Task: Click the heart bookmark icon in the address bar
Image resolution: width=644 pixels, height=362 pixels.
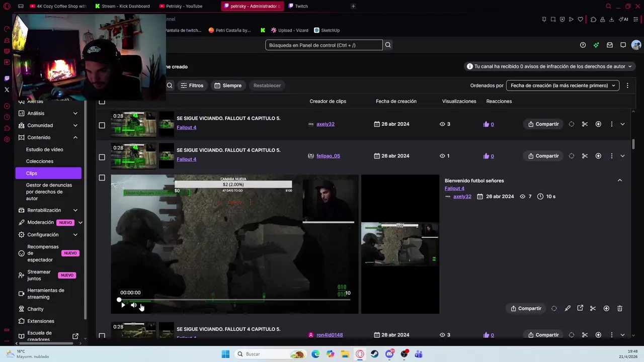Action: click(580, 19)
